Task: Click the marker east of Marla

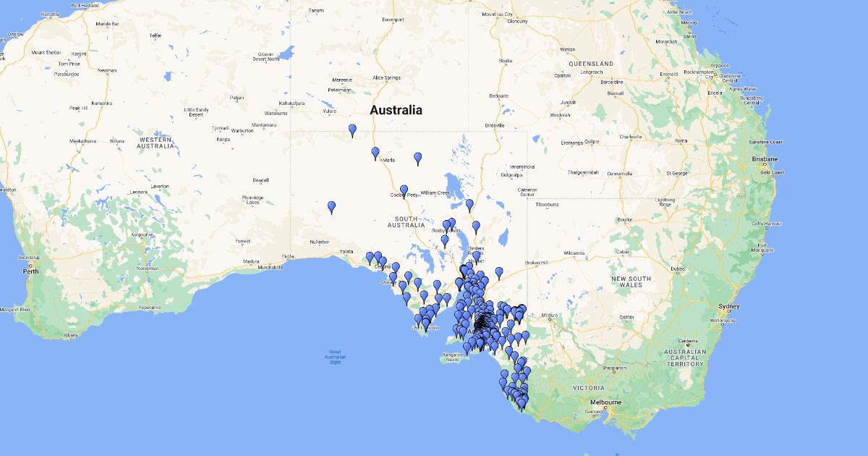Action: coord(417,159)
